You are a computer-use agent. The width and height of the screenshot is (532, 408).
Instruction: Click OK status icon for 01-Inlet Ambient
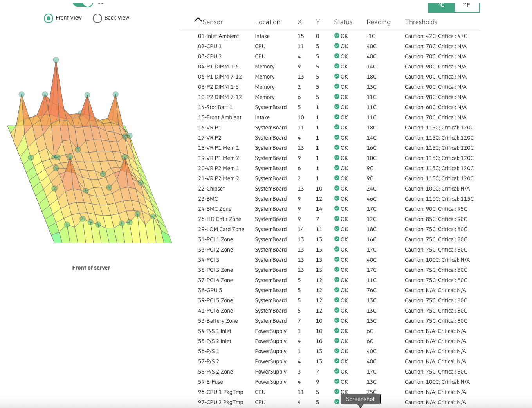[337, 36]
